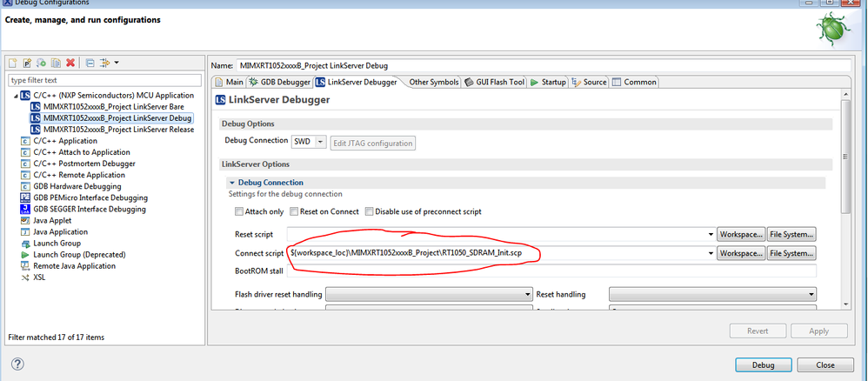868x381 pixels.
Task: Click the Java Applet icon
Action: [x=25, y=220]
